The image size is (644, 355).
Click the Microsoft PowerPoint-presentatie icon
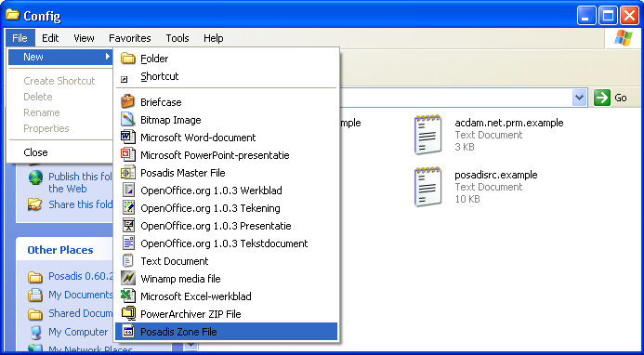[x=127, y=154]
